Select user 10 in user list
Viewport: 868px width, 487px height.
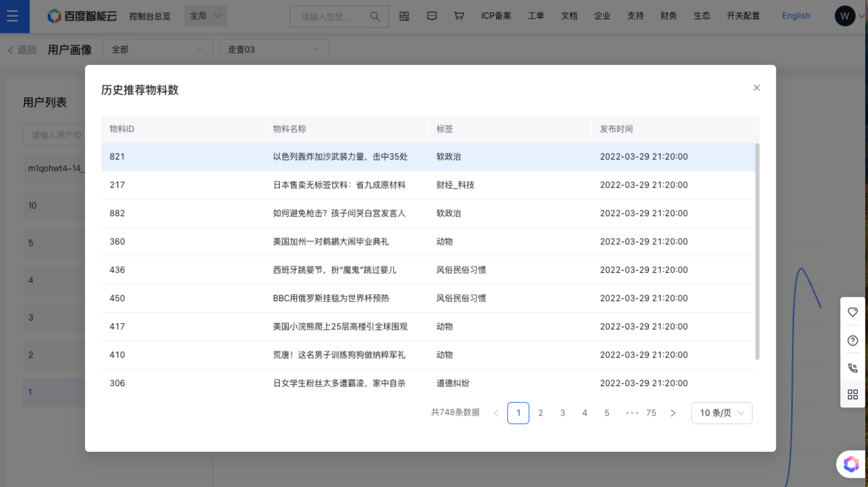54,206
